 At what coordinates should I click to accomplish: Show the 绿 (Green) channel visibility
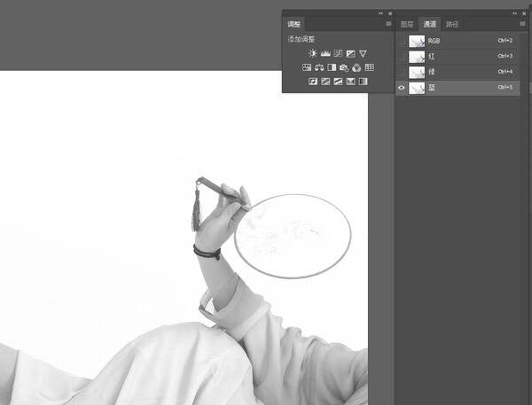(402, 73)
